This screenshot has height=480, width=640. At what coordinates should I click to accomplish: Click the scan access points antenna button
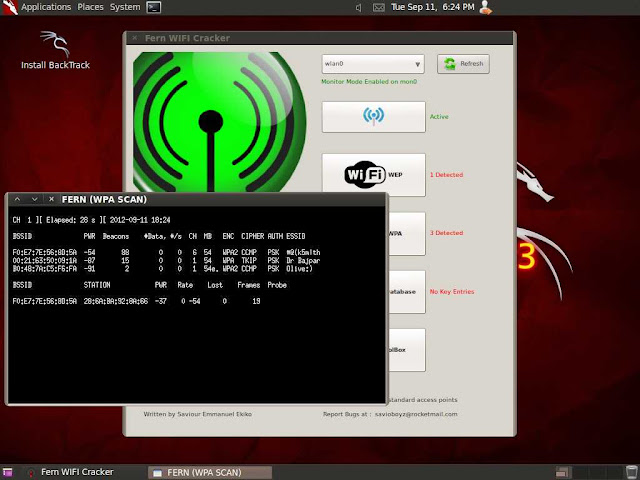(x=373, y=117)
